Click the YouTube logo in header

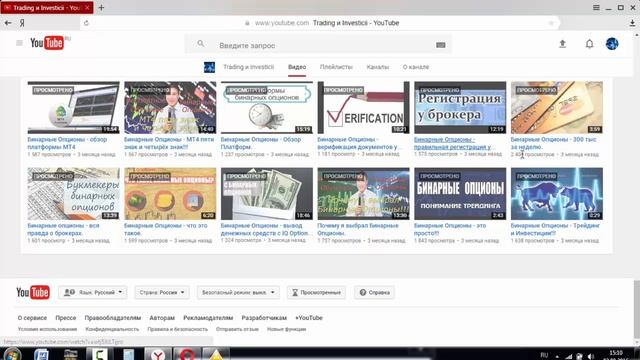coord(47,43)
